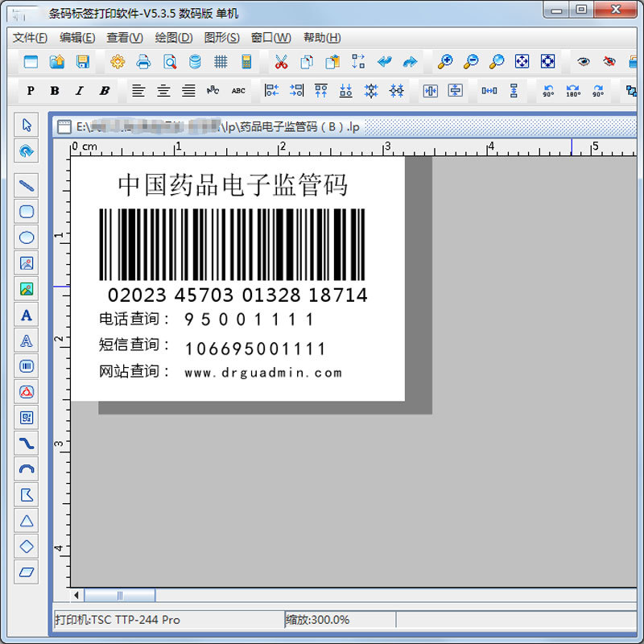This screenshot has height=644, width=644.
Task: Select the curve drawing tool
Action: click(27, 444)
